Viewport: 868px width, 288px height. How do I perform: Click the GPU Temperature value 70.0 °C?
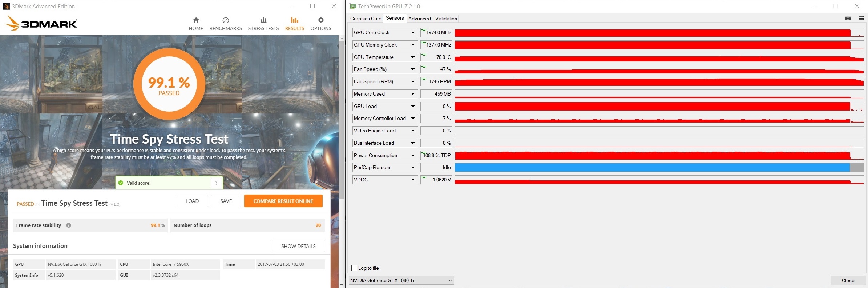pos(436,57)
